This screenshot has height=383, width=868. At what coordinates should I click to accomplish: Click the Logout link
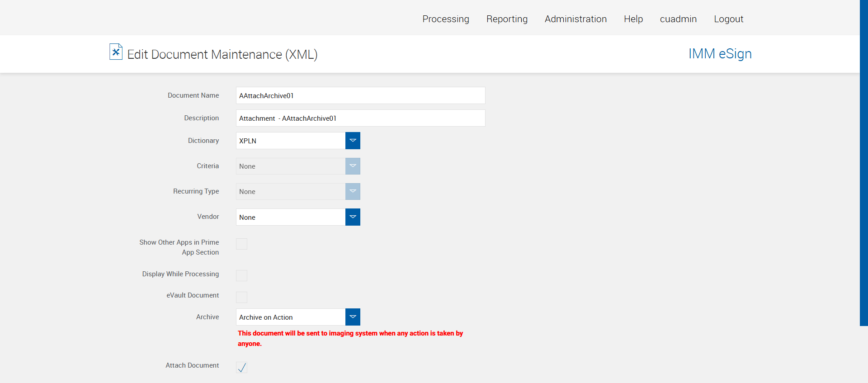click(728, 19)
